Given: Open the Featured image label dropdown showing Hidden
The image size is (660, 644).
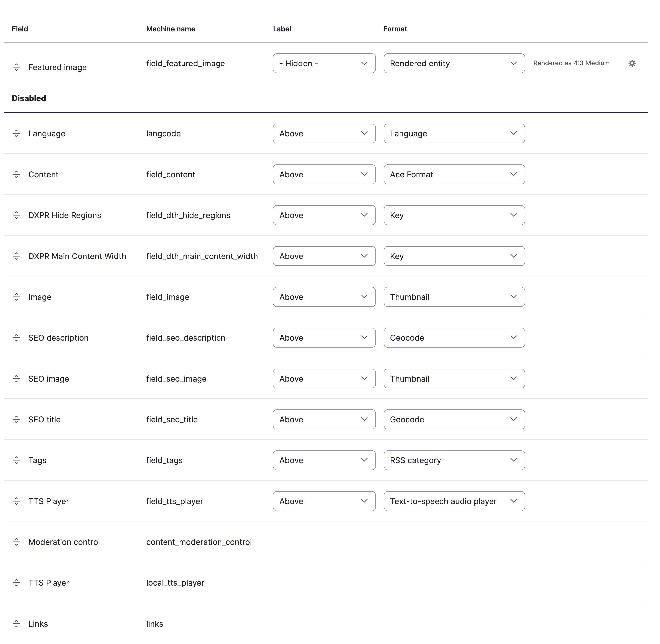Looking at the screenshot, I should (x=324, y=63).
